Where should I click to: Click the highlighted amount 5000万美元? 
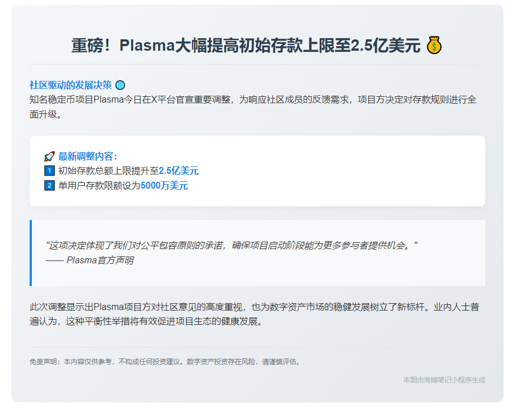point(164,186)
